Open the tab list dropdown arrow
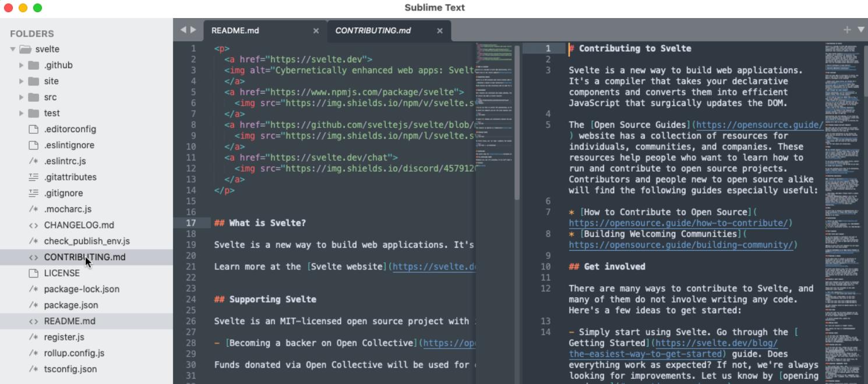This screenshot has height=384, width=868. pos(861,30)
